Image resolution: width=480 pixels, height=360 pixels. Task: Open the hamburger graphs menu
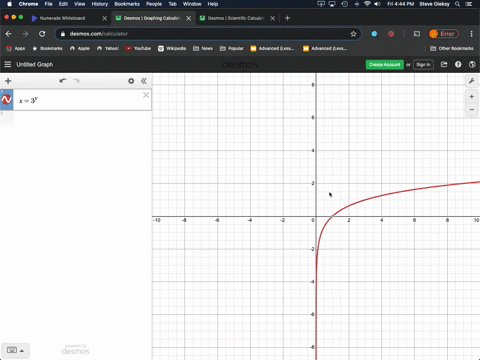[x=7, y=64]
